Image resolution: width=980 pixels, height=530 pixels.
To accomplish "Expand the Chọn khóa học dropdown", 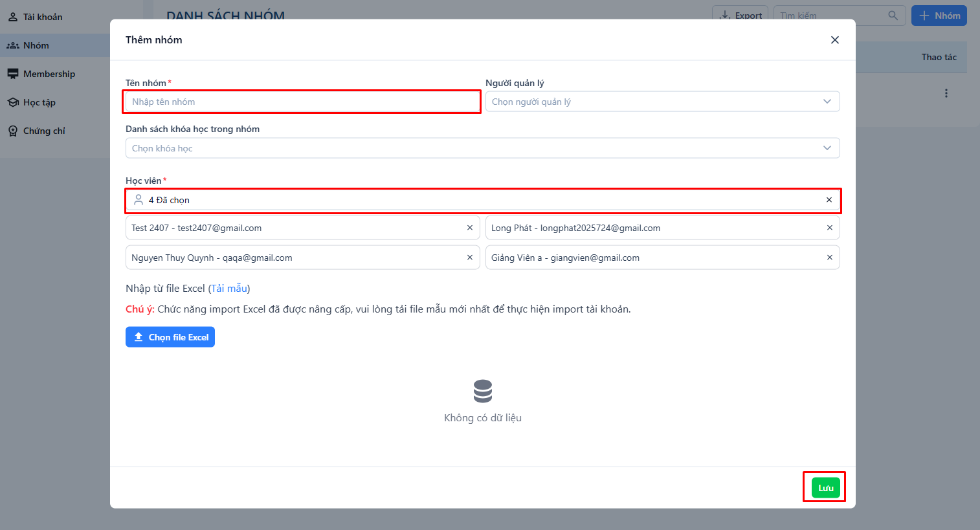I will (x=483, y=148).
